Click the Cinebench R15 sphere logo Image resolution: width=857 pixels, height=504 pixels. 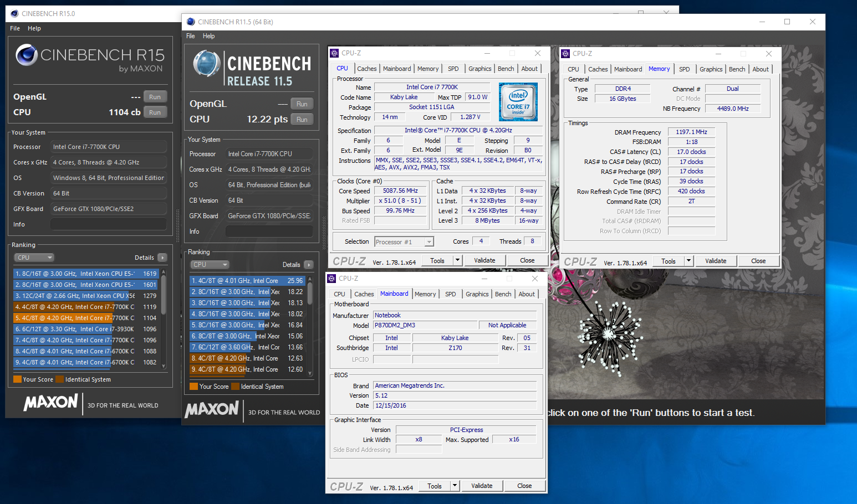pyautogui.click(x=27, y=55)
